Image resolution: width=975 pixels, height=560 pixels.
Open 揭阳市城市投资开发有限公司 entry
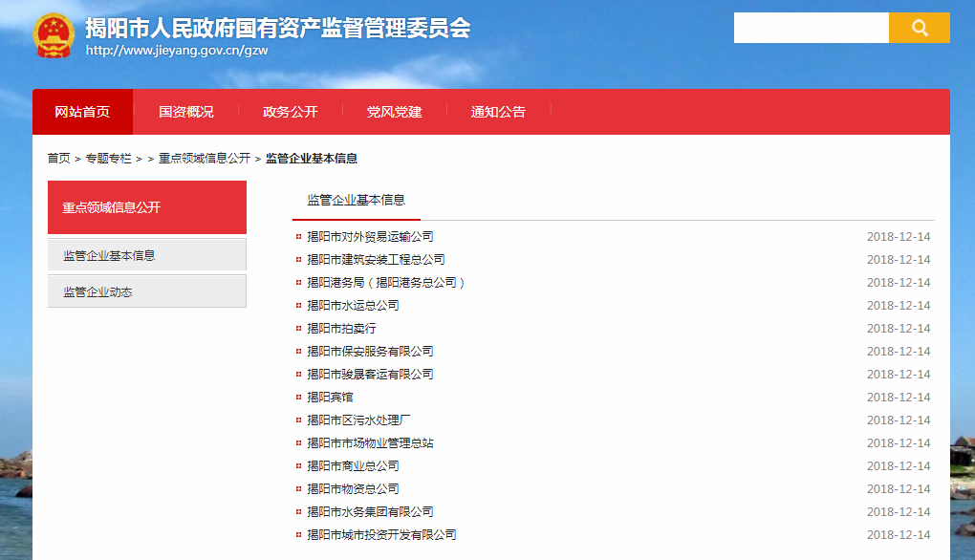pyautogui.click(x=381, y=535)
